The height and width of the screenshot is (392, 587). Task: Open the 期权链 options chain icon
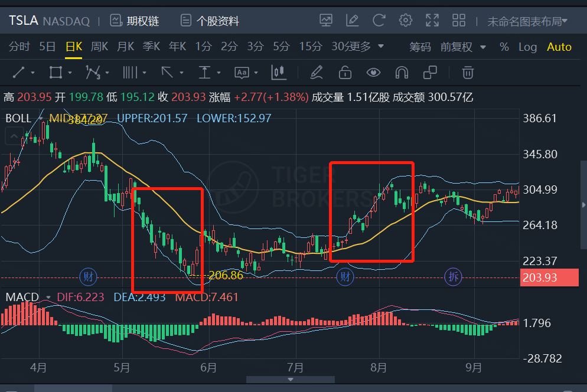pyautogui.click(x=116, y=20)
